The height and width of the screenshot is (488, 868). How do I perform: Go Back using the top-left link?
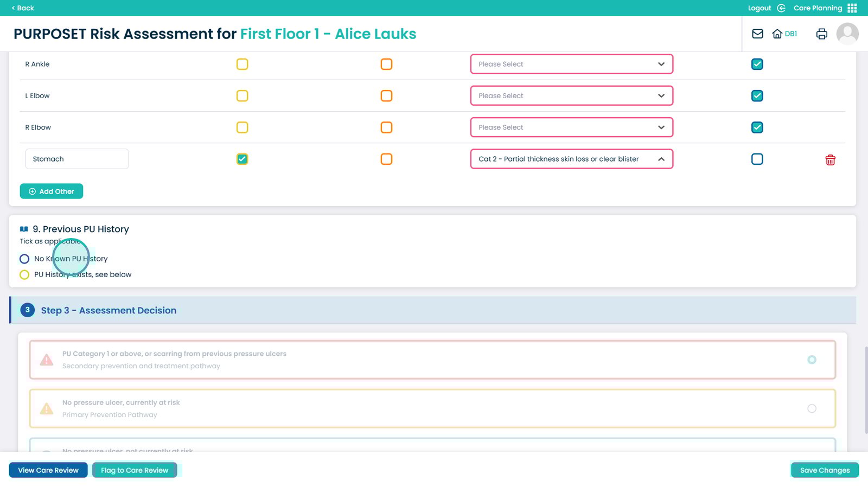pos(23,8)
